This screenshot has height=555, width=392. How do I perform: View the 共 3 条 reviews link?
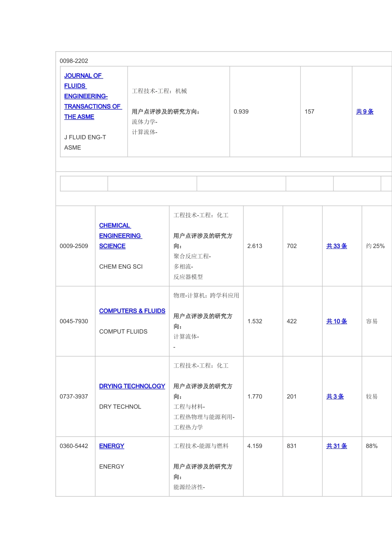coord(335,396)
